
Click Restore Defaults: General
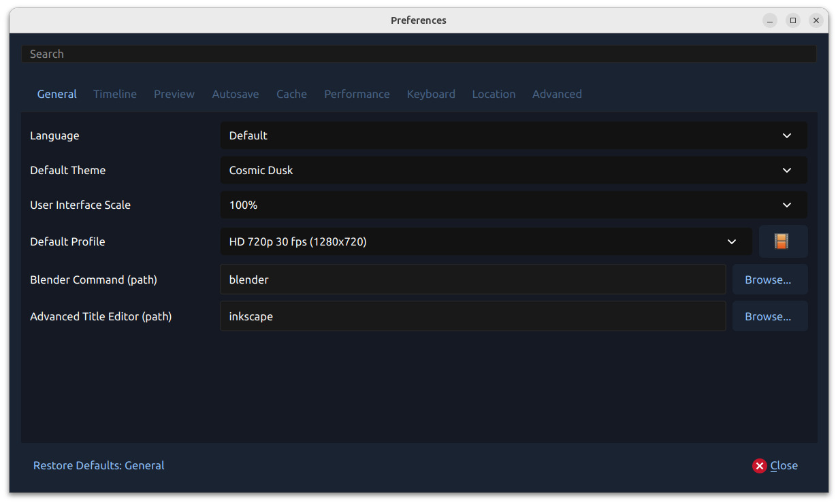99,465
